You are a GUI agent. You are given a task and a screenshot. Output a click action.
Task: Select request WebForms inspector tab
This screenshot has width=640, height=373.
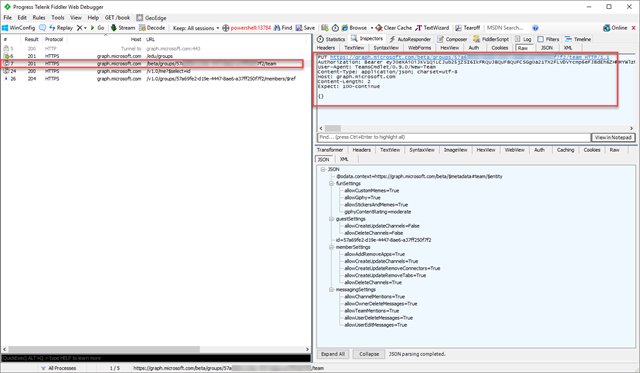(420, 48)
